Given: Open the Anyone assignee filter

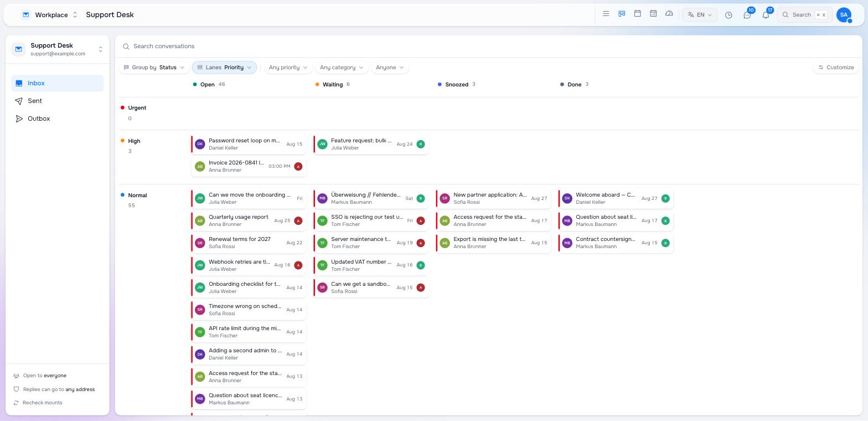Looking at the screenshot, I should click(390, 68).
